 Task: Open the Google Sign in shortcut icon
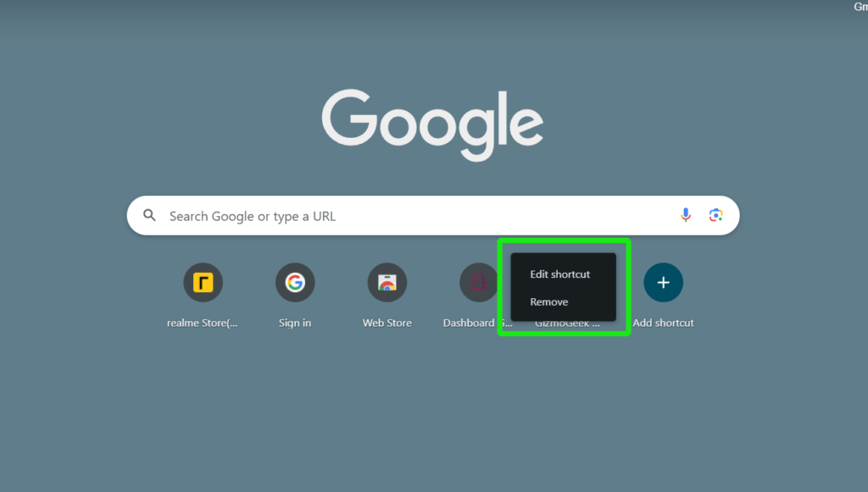[295, 283]
